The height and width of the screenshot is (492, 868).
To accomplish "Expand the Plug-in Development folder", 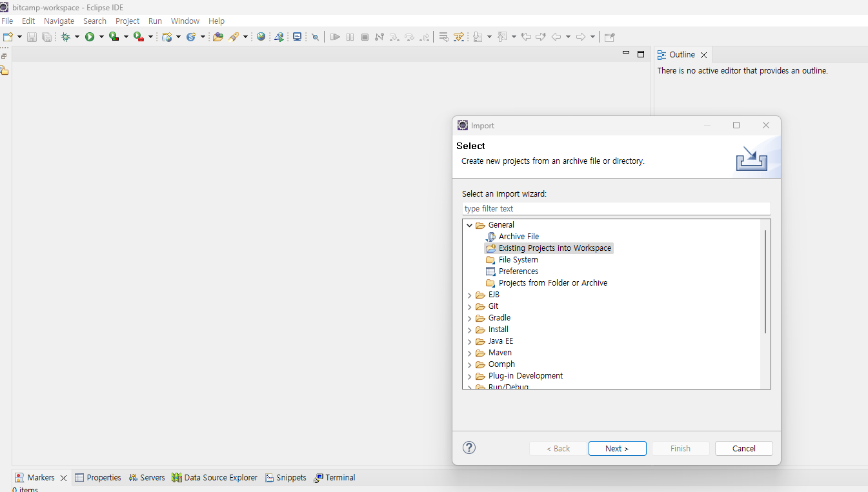I will tap(470, 376).
